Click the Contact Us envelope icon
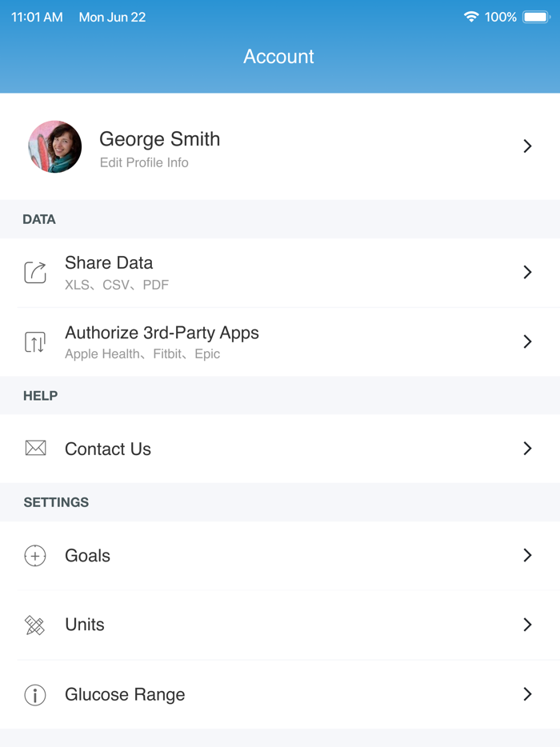The image size is (560, 747). point(35,449)
